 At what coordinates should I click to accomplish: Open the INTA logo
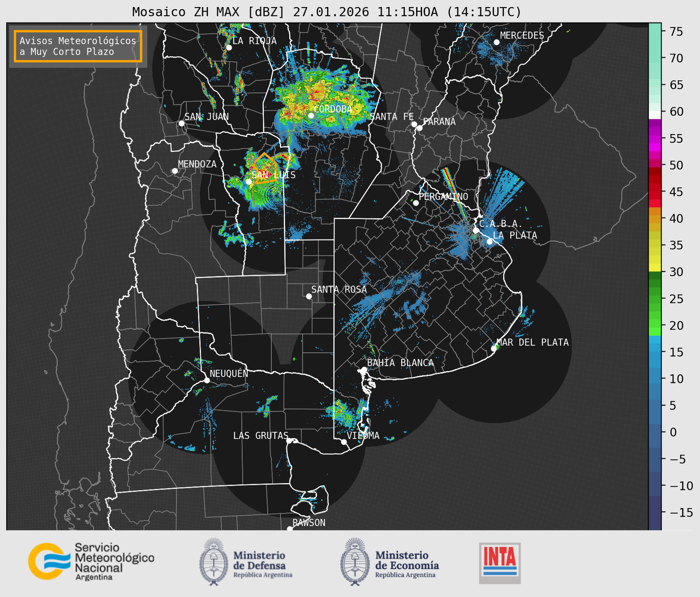point(500,563)
